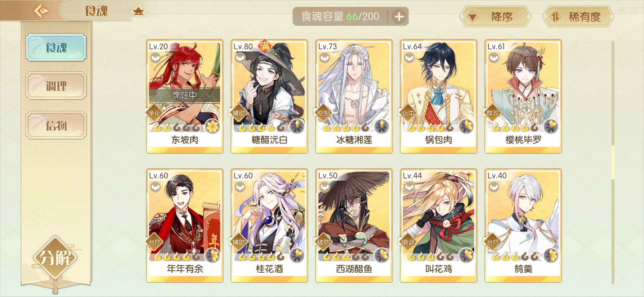The width and height of the screenshot is (644, 297).
Task: Tap the 满 max-level badge on 糖醋沅白
Action: (264, 46)
